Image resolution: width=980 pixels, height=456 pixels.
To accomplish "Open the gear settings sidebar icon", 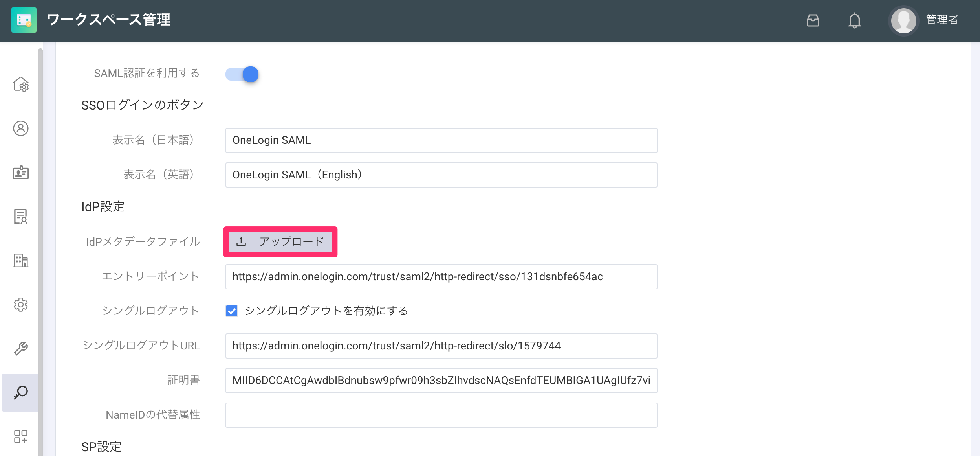I will (x=21, y=304).
